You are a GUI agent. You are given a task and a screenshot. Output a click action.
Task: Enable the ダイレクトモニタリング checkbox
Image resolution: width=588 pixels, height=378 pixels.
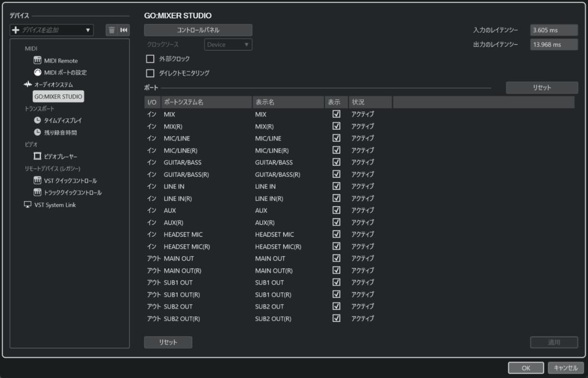(150, 73)
